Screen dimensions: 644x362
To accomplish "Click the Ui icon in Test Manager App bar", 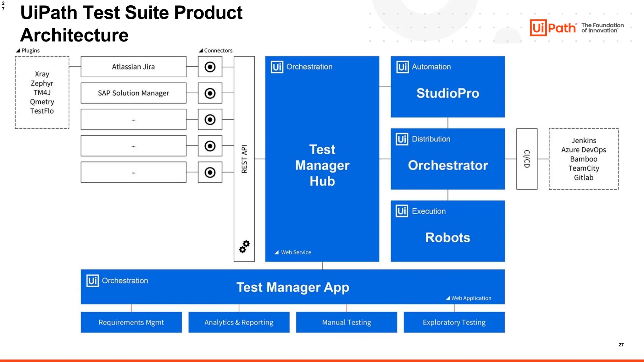I will [x=92, y=281].
